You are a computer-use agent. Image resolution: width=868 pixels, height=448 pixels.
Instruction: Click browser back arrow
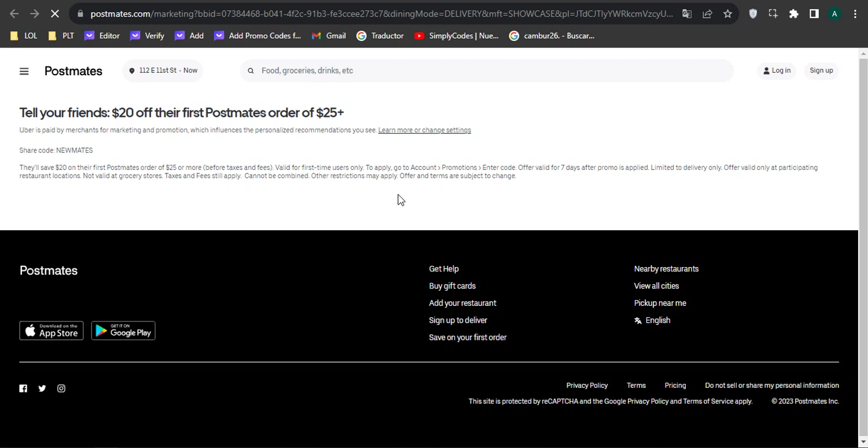14,14
